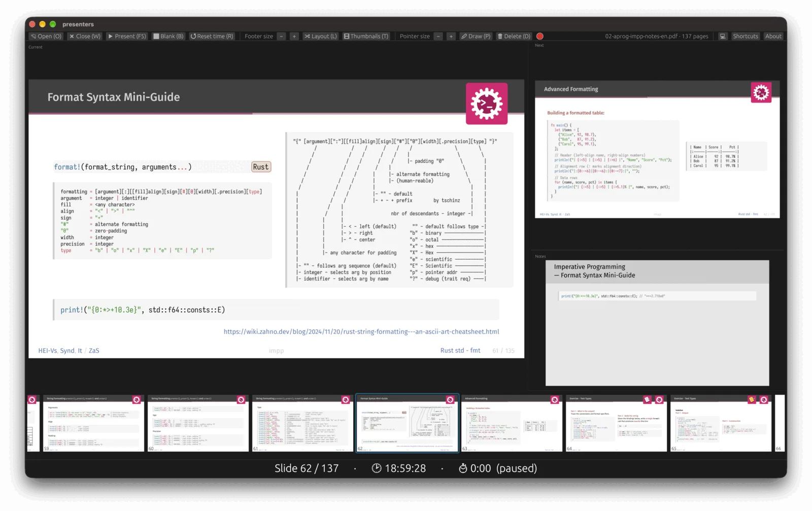Select thumbnail of slide 59
The width and height of the screenshot is (812, 511).
[x=93, y=423]
